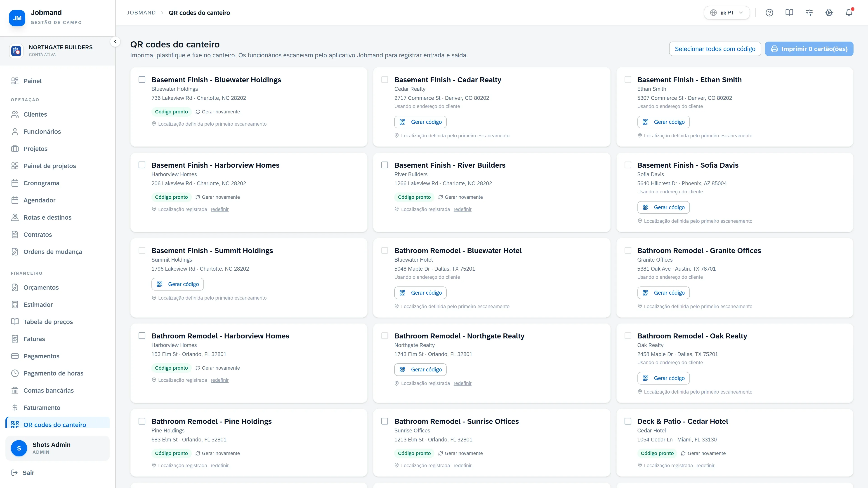Open the settings gear icon
The image size is (868, 488).
coord(829,13)
